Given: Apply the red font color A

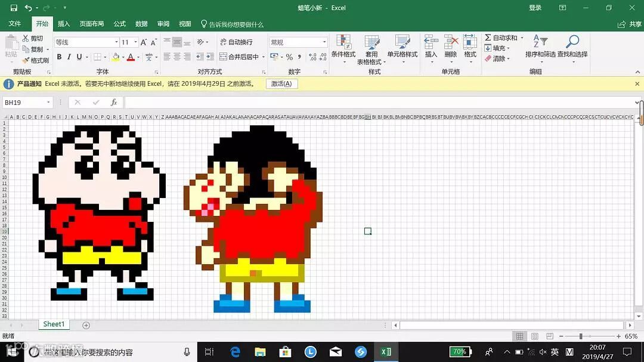Looking at the screenshot, I should [x=131, y=57].
